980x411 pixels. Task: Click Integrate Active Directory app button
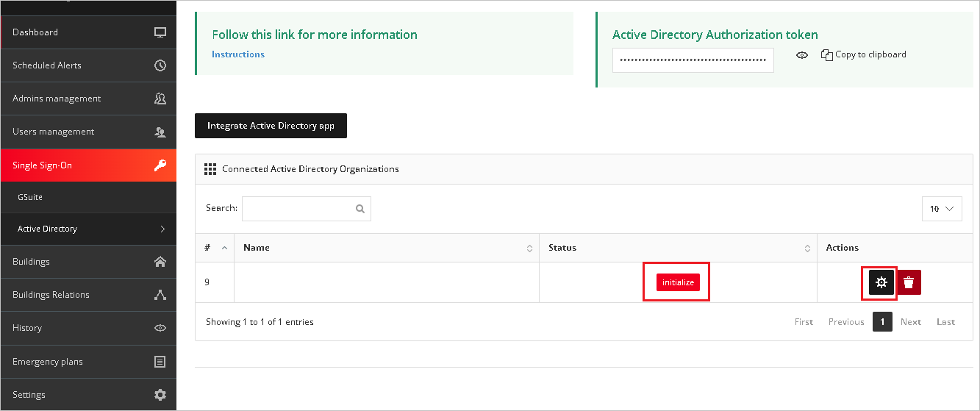[271, 126]
